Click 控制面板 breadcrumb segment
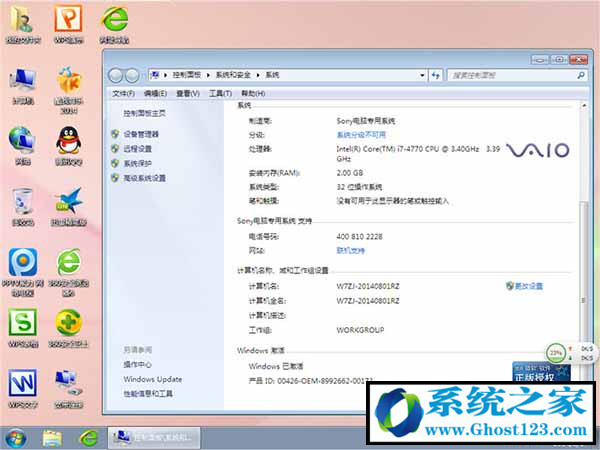This screenshot has height=450, width=600. 187,75
